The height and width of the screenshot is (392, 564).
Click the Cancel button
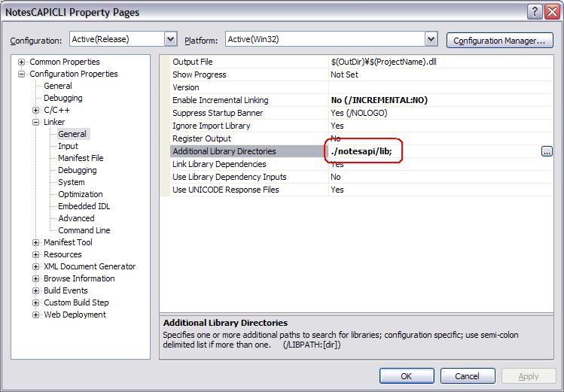point(468,376)
